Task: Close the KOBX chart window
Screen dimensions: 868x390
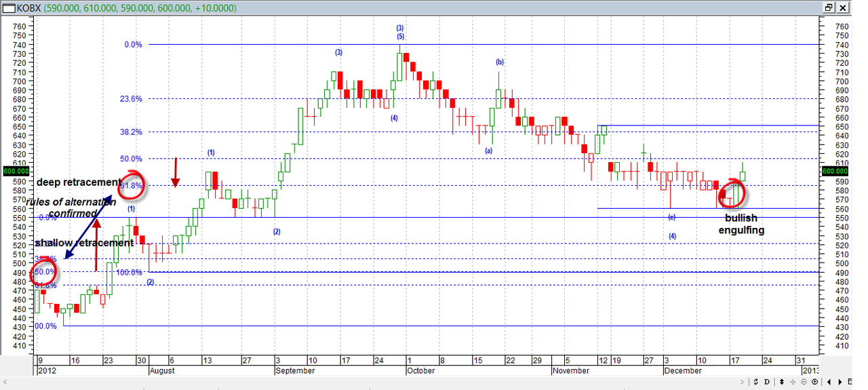Action: (843, 7)
